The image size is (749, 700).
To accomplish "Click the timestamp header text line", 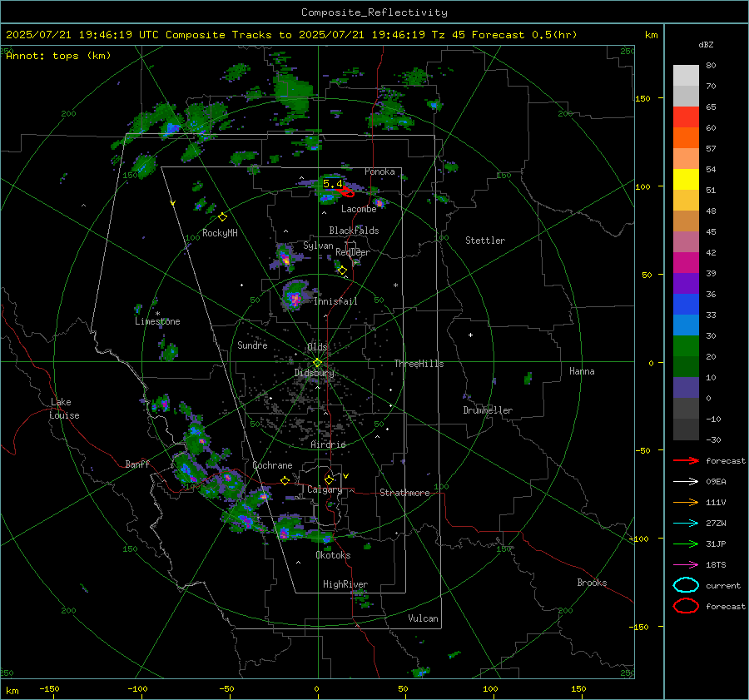I will click(291, 35).
